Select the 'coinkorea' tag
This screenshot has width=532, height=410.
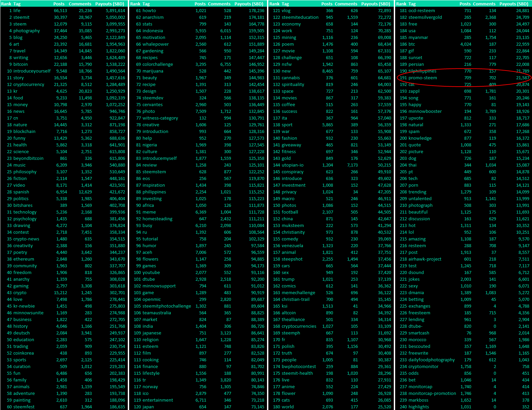click(23, 353)
